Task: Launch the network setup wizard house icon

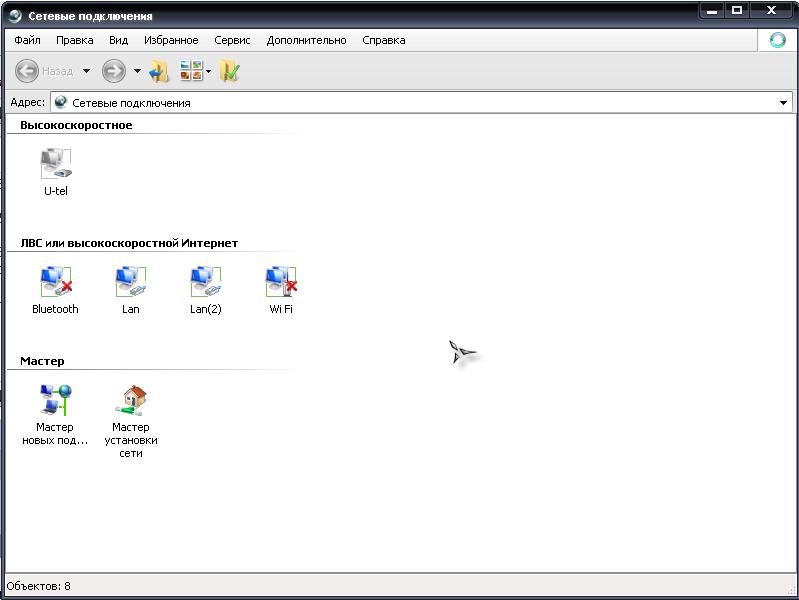Action: click(x=131, y=400)
